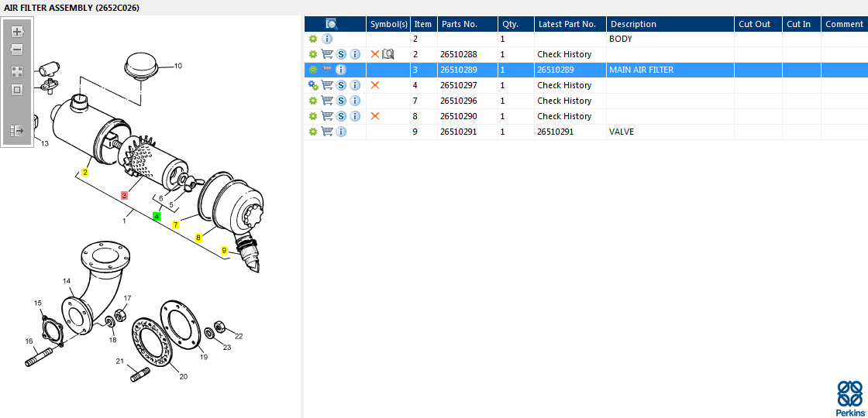Add VALVE 26510291 to cart

click(327, 132)
